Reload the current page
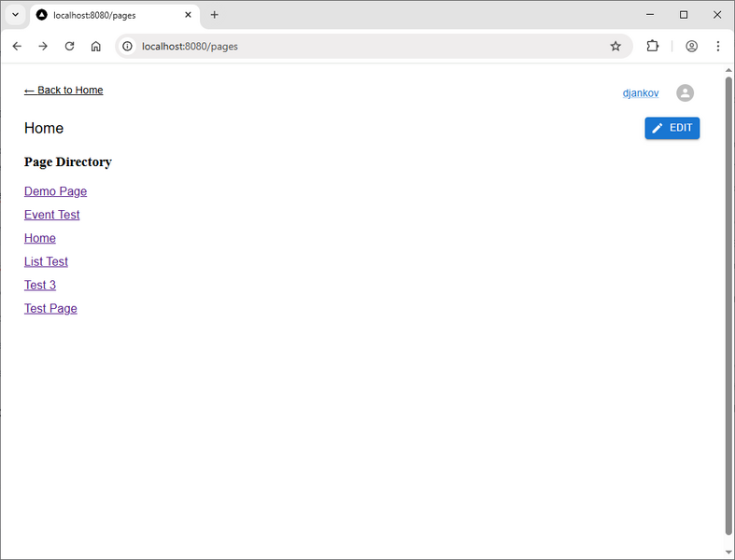The height and width of the screenshot is (560, 735). pyautogui.click(x=69, y=46)
